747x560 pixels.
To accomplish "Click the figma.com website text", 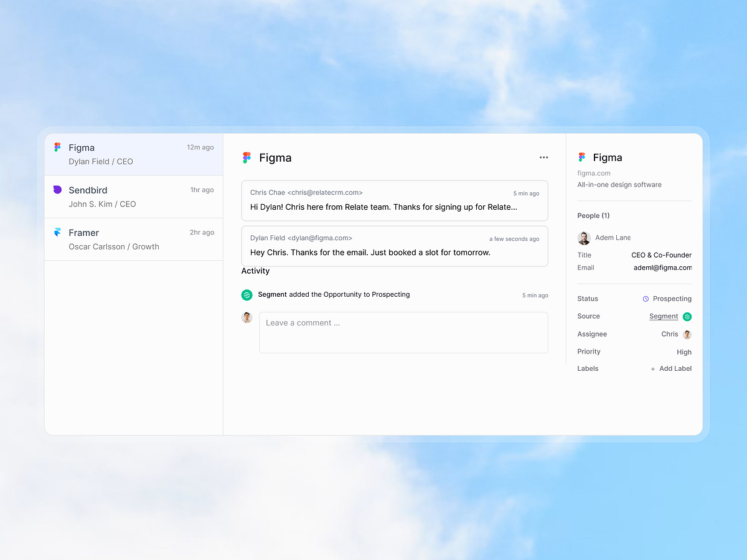I will [594, 173].
